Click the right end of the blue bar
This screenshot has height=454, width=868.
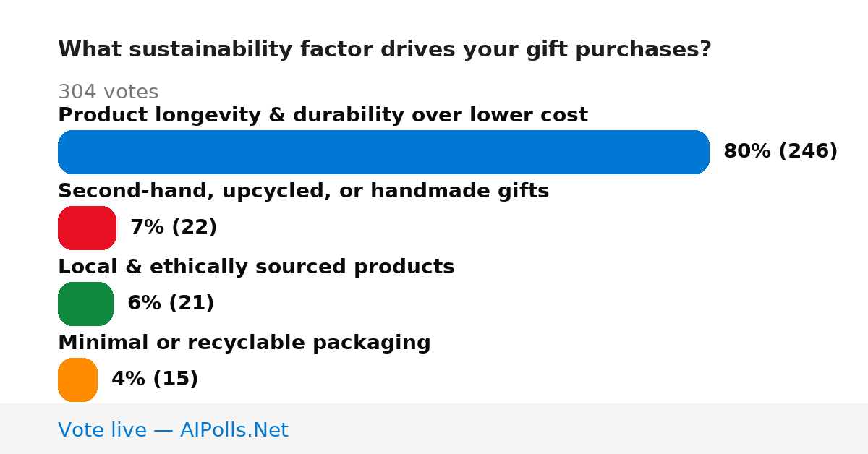click(699, 152)
